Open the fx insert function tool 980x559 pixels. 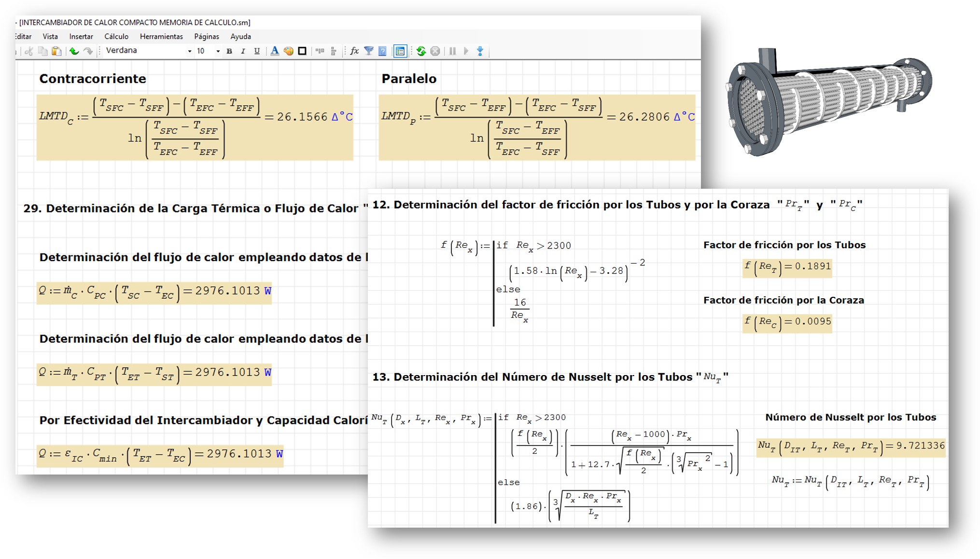tap(354, 51)
